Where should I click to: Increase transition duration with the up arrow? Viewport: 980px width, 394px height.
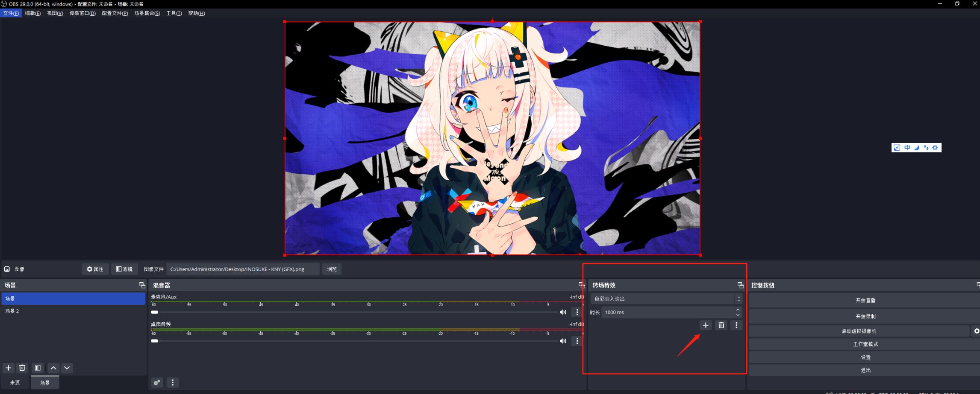click(738, 310)
